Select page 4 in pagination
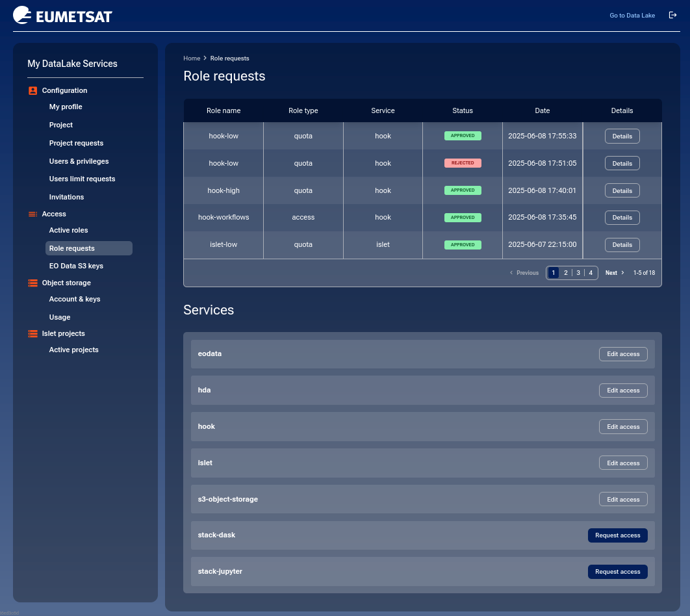Viewport: 690px width, 616px height. click(x=590, y=273)
